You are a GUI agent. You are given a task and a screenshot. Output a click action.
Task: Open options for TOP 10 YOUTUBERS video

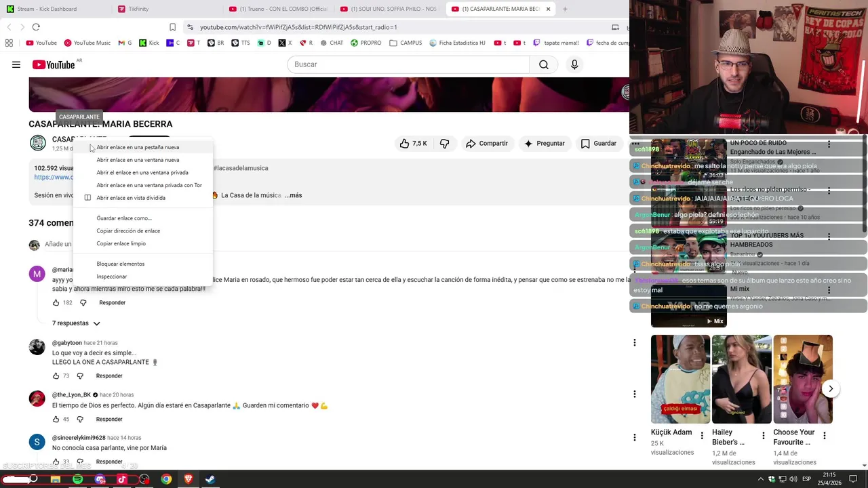click(829, 237)
